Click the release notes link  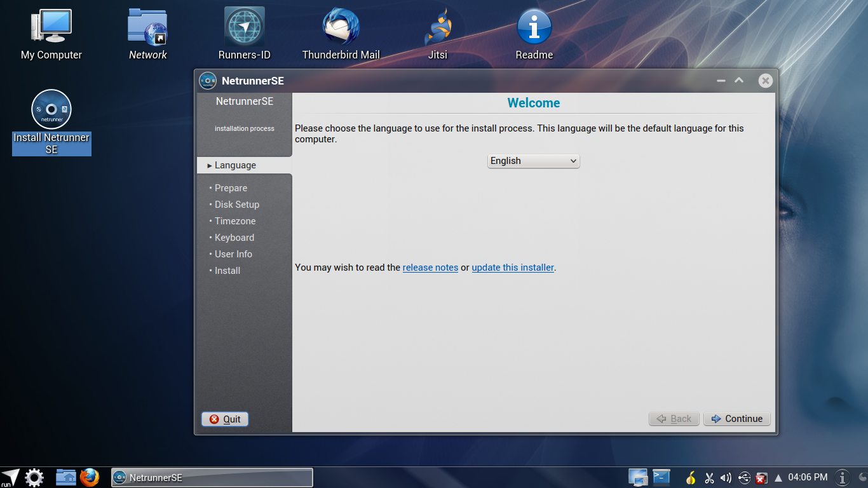pos(430,268)
